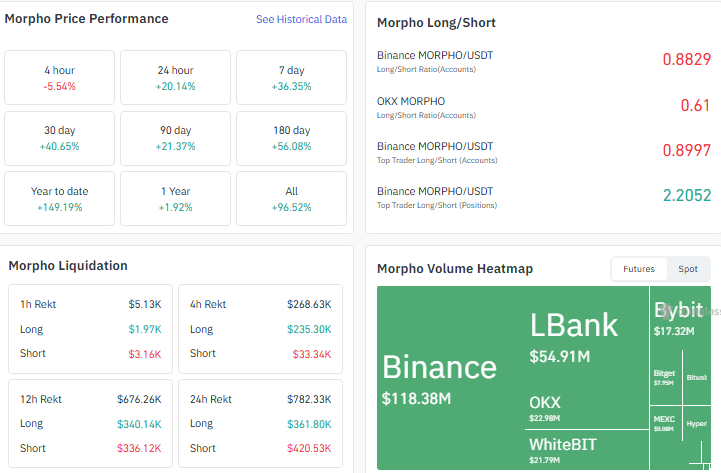Select the Year to date performance card
Image resolution: width=721 pixels, height=473 pixels.
pos(59,199)
